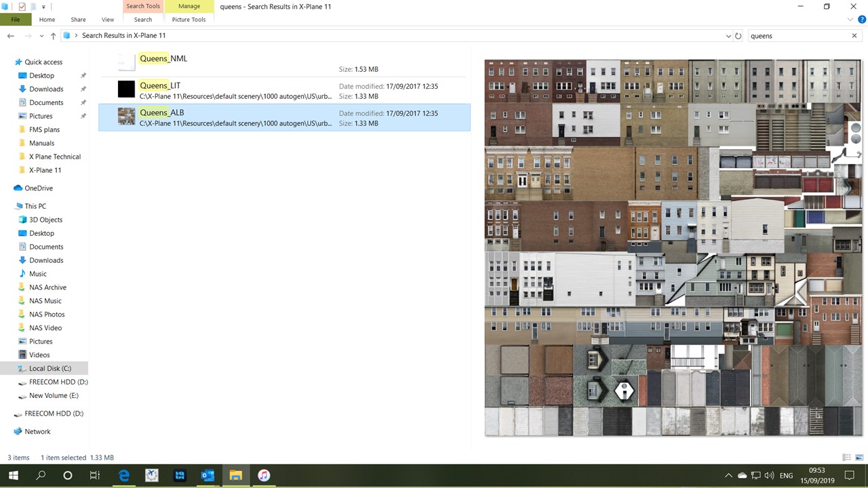The height and width of the screenshot is (488, 868).
Task: Click the Properties quick access icon
Action: pos(22,7)
